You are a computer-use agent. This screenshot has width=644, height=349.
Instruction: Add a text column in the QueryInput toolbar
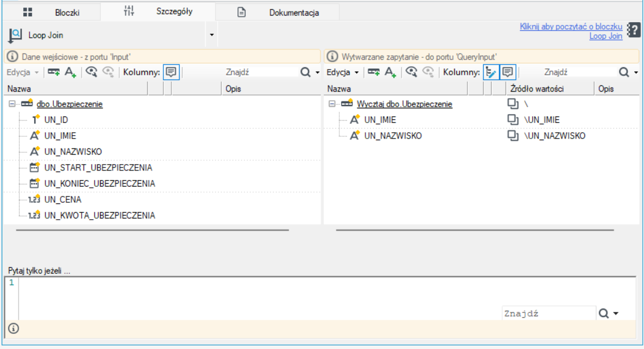pos(390,72)
